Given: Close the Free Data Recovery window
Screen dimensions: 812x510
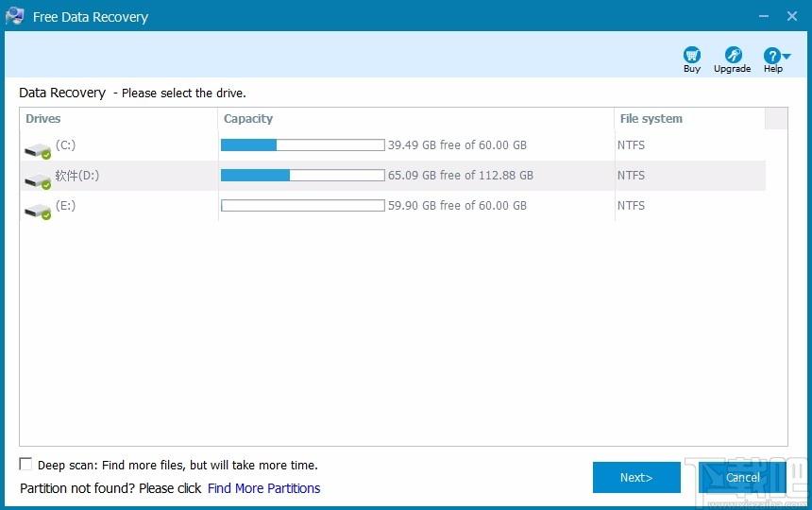Looking at the screenshot, I should [x=792, y=16].
